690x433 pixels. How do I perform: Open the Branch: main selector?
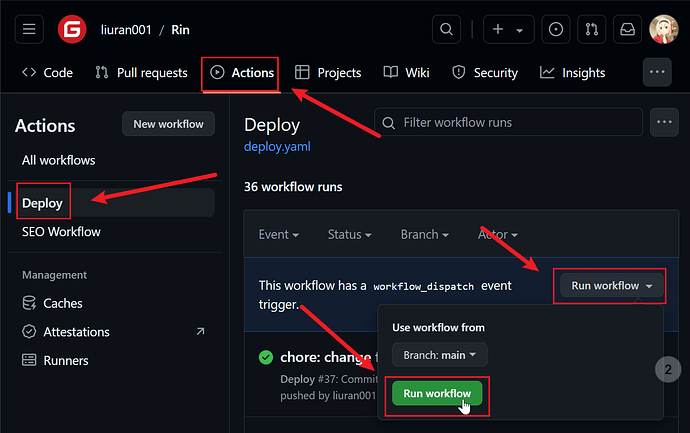tap(439, 355)
